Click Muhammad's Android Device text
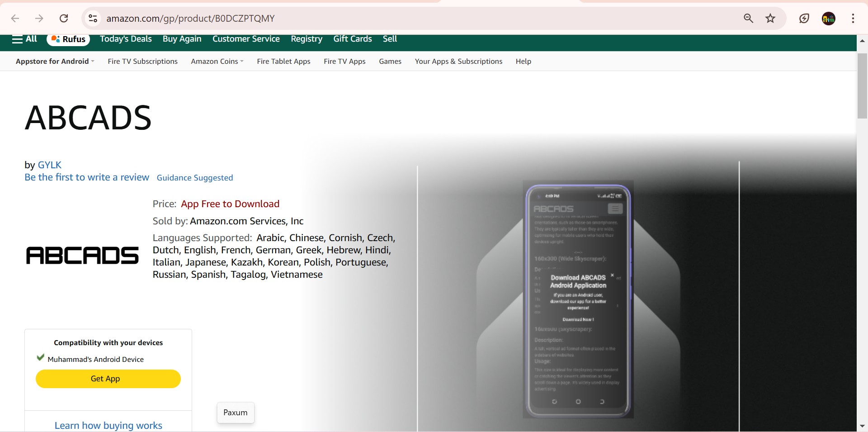 95,359
